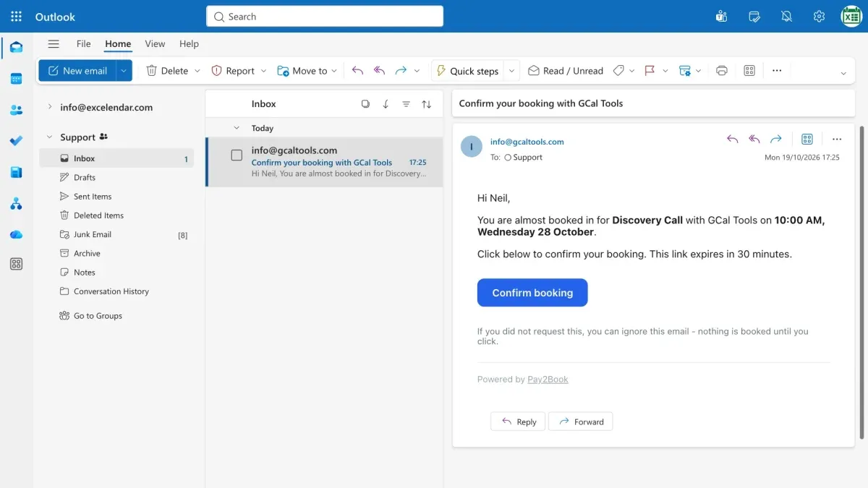Click the Flag icon in ribbon
The width and height of the screenshot is (868, 488).
tap(650, 71)
